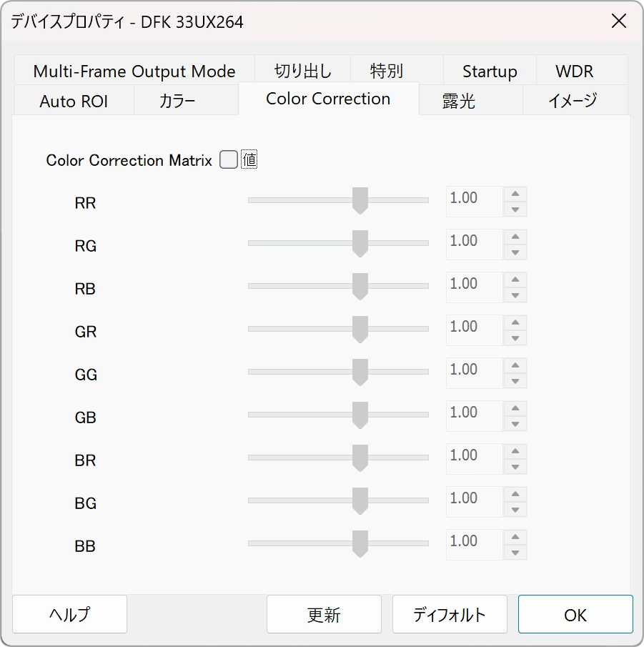This screenshot has height=647, width=644.
Task: Increase the GG value with up arrow
Action: tap(515, 365)
